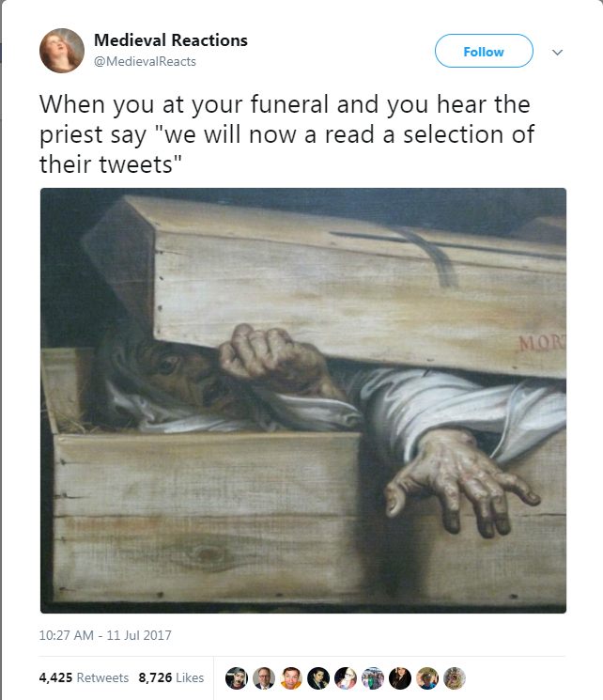This screenshot has width=603, height=700.
Task: Select the avatar with the orange shirt
Action: (292, 677)
